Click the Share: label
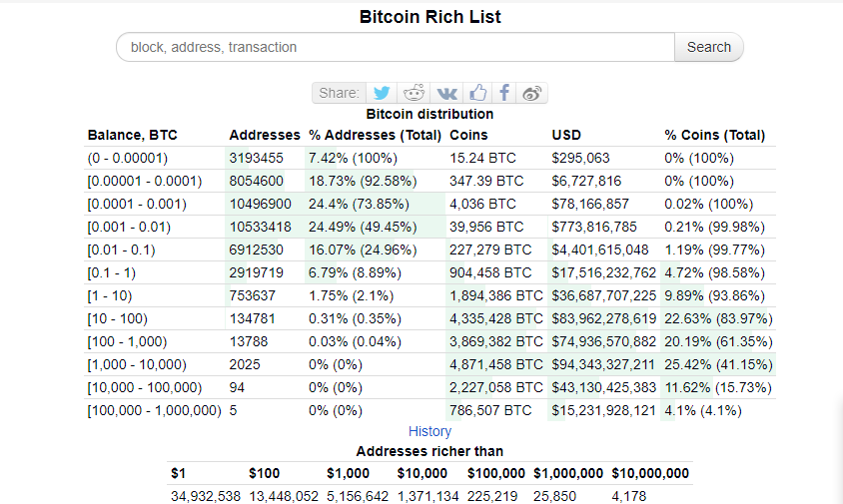Image resolution: width=843 pixels, height=504 pixels. [339, 93]
